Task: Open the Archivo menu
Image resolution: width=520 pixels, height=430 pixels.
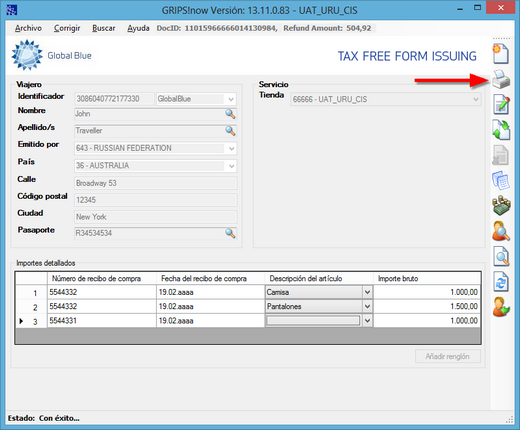Action: (x=28, y=28)
